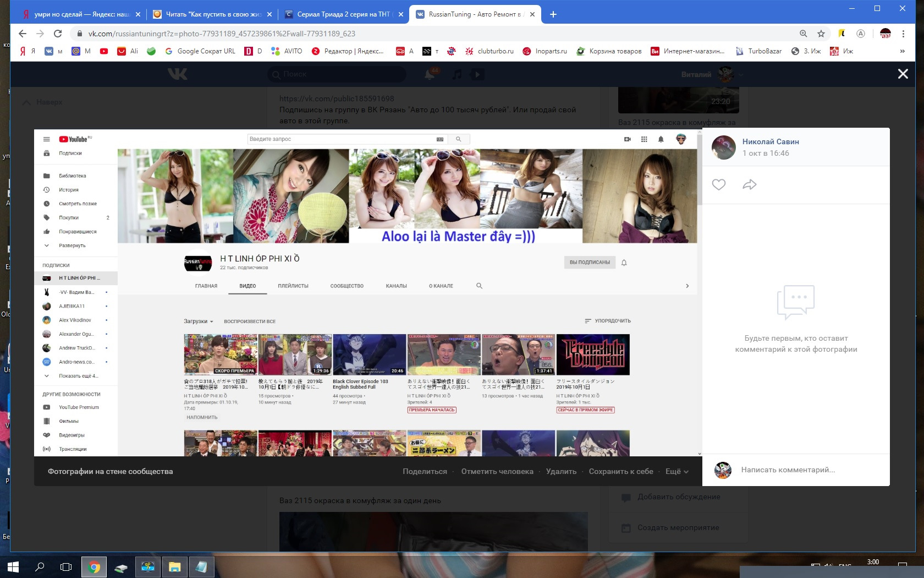Expand the 'Ещё' dropdown under the photo
Screen dimensions: 924x578
676,471
